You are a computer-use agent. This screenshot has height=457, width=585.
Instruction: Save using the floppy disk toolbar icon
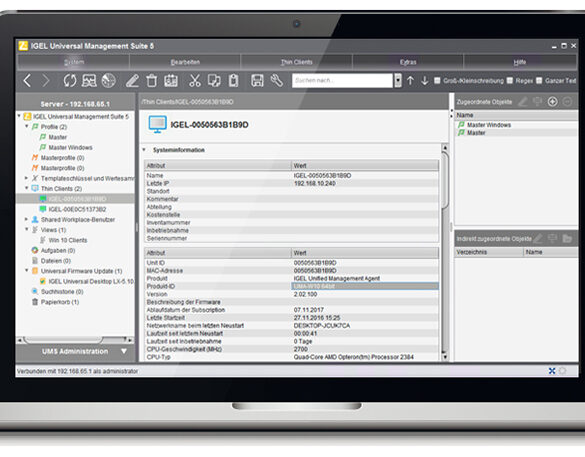257,81
